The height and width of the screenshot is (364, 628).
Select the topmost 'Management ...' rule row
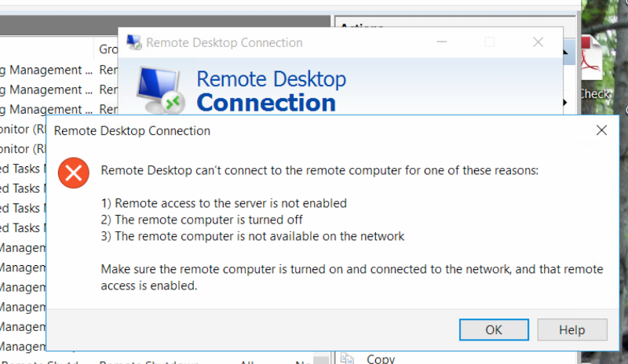[59, 70]
